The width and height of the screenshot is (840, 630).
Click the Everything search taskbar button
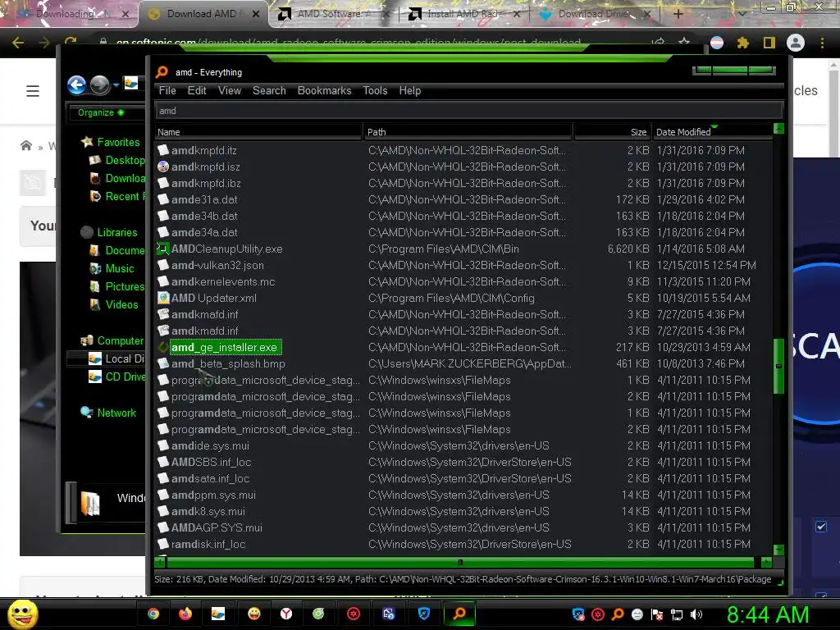tap(459, 614)
